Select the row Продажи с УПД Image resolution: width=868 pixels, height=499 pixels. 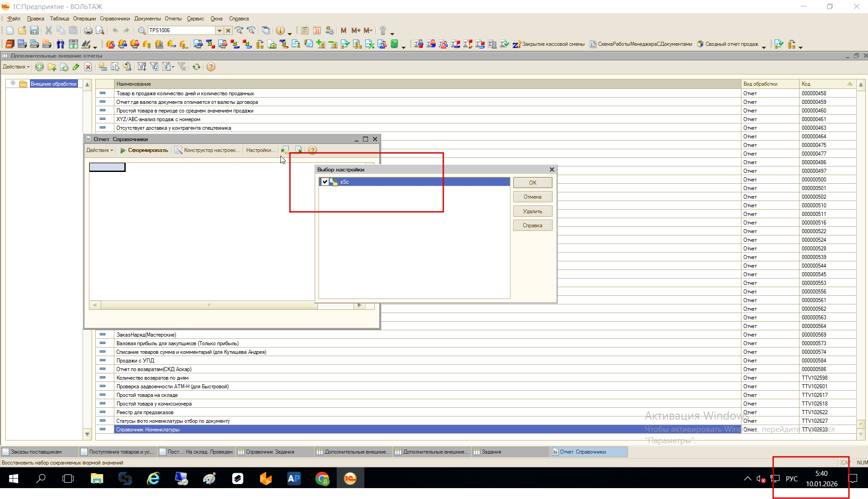(427, 361)
